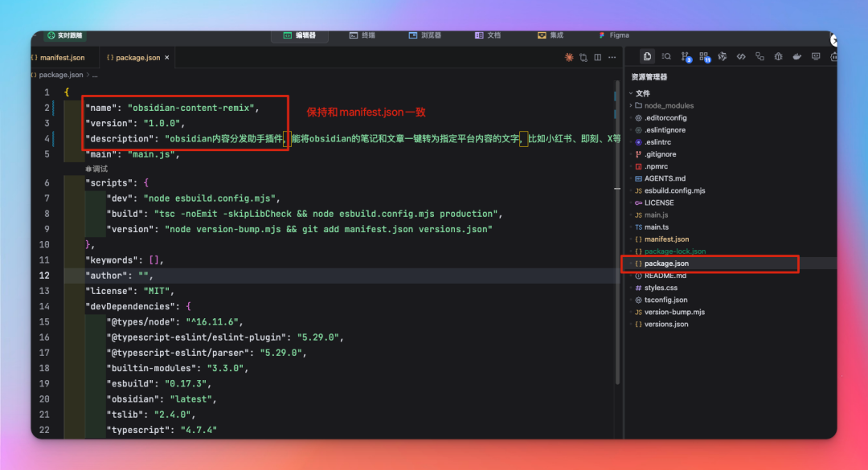
Task: Open AGENTS.md in file tree
Action: [665, 179]
